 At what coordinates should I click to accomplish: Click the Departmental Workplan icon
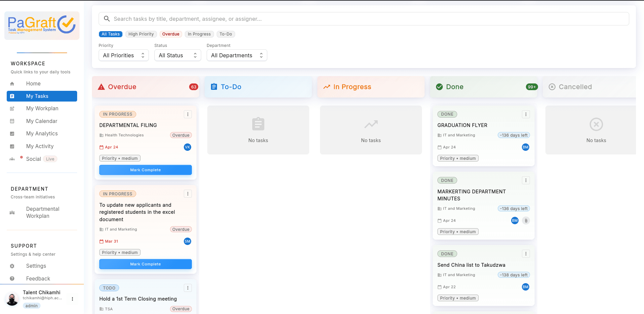pos(12,212)
